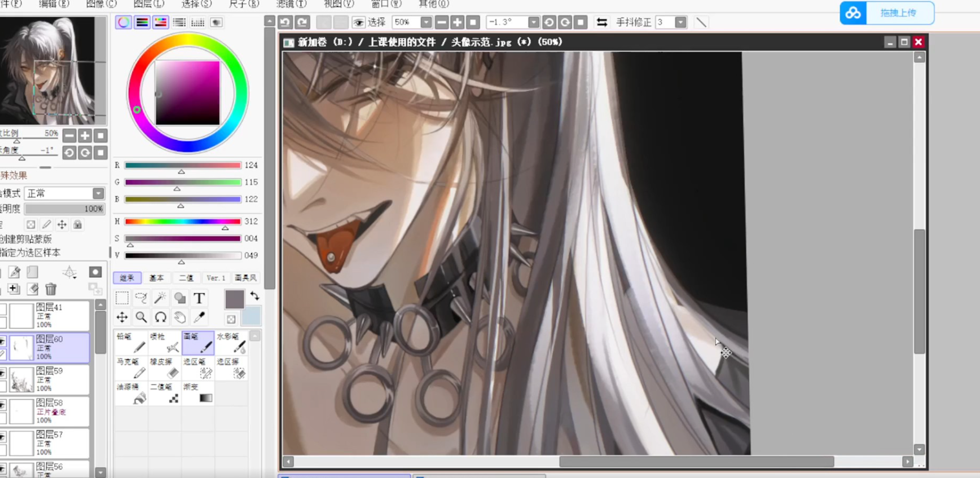Toggle selection visibility eye in toolbar
Image resolution: width=980 pixels, height=478 pixels.
click(x=358, y=22)
